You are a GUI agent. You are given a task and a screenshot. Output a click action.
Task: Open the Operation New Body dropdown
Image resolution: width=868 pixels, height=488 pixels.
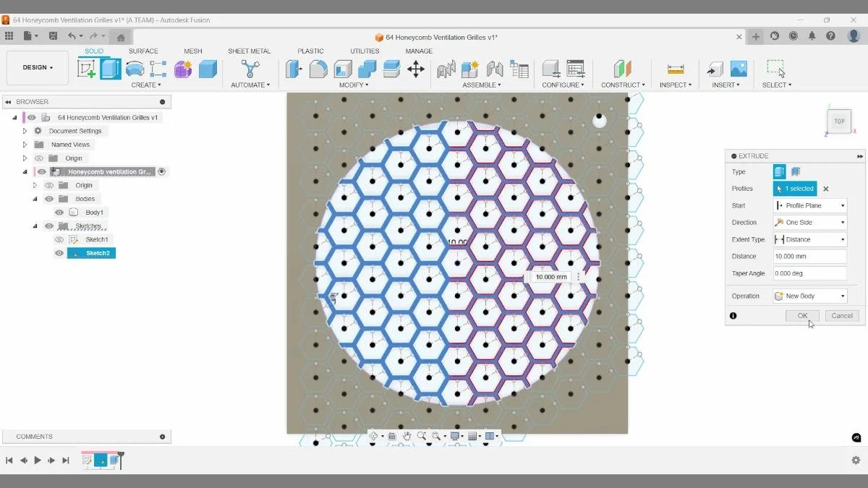coord(809,296)
